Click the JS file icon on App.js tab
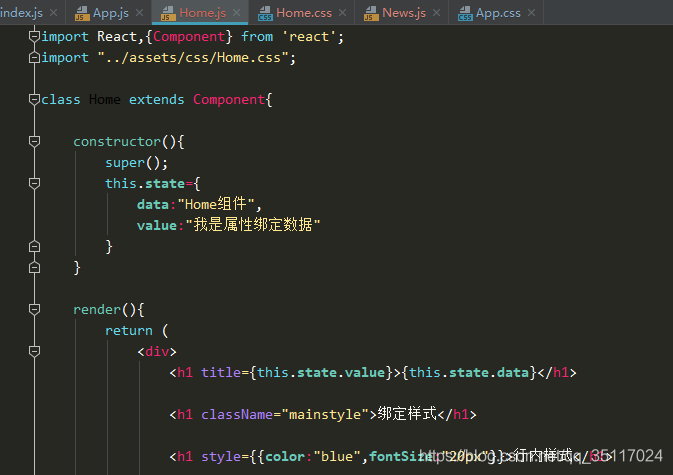Image resolution: width=673 pixels, height=475 pixels. pos(82,13)
